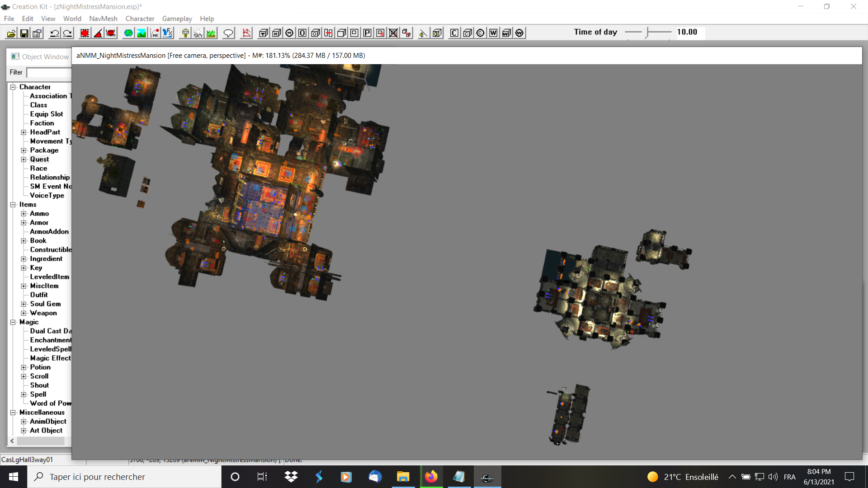Click the red H toolbar icon

click(x=329, y=33)
